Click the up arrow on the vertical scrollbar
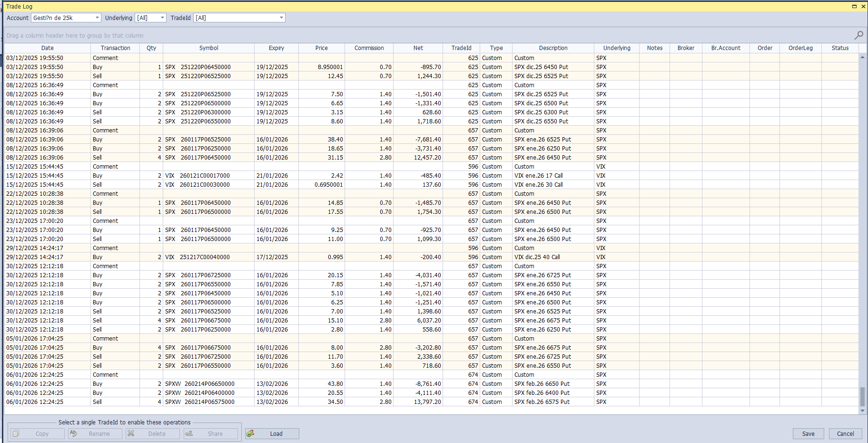 (x=863, y=56)
